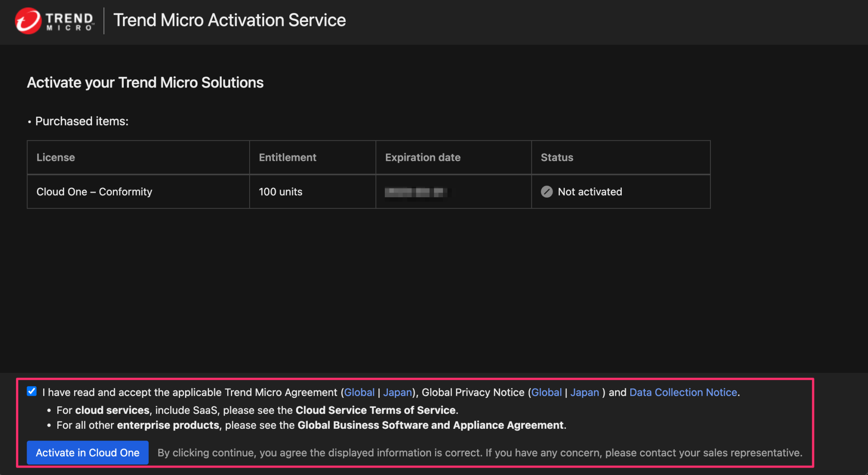Click the License column header
This screenshot has width=868, height=475.
(56, 157)
